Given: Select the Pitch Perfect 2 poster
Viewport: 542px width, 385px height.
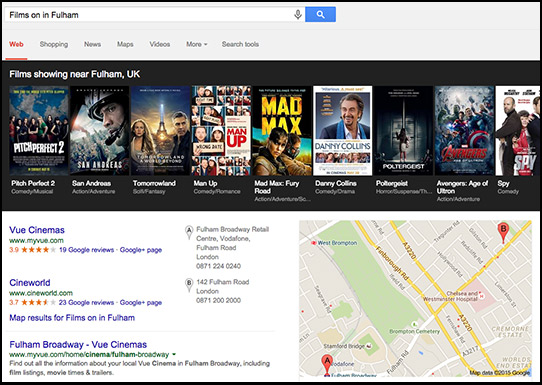Looking at the screenshot, I should (39, 131).
